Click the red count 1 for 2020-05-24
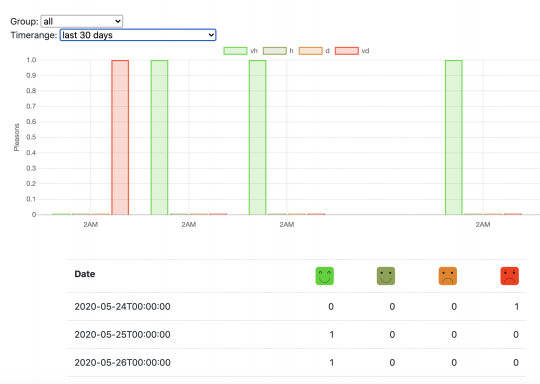This screenshot has width=540, height=384. tap(516, 307)
